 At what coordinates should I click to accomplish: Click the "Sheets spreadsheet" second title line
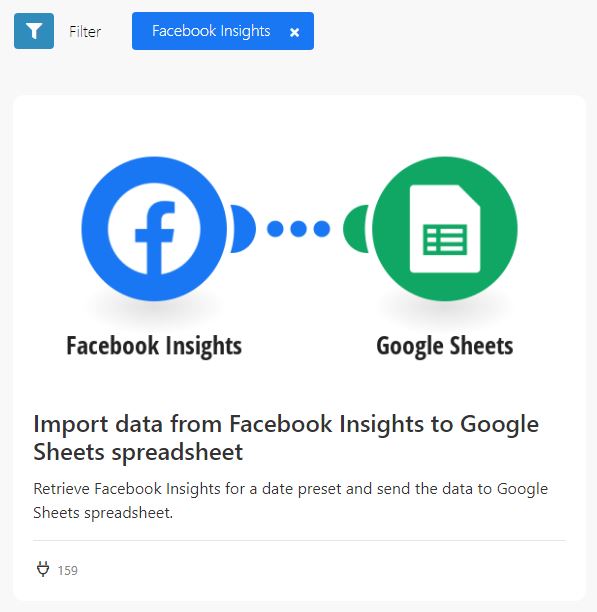(138, 452)
